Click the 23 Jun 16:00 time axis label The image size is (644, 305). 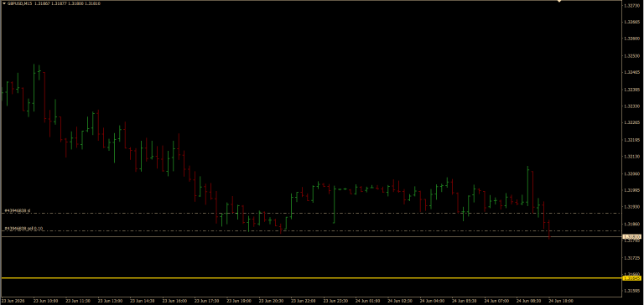pyautogui.click(x=174, y=301)
